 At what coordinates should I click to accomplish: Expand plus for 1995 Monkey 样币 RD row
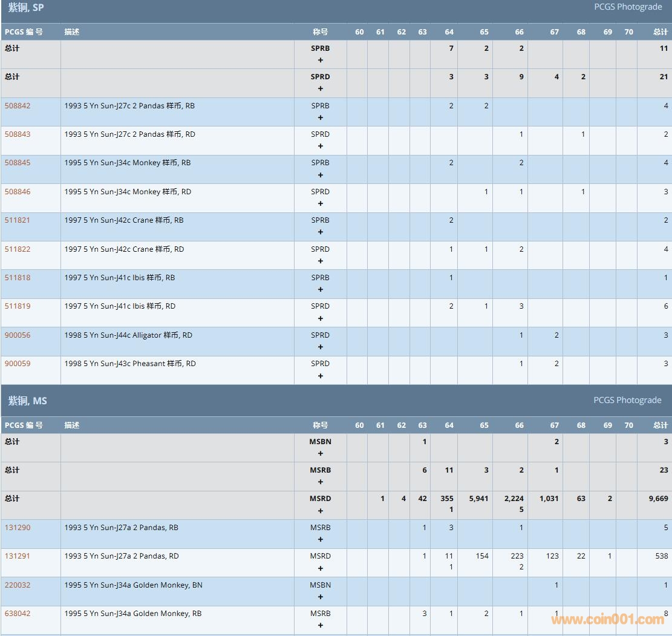pyautogui.click(x=321, y=203)
